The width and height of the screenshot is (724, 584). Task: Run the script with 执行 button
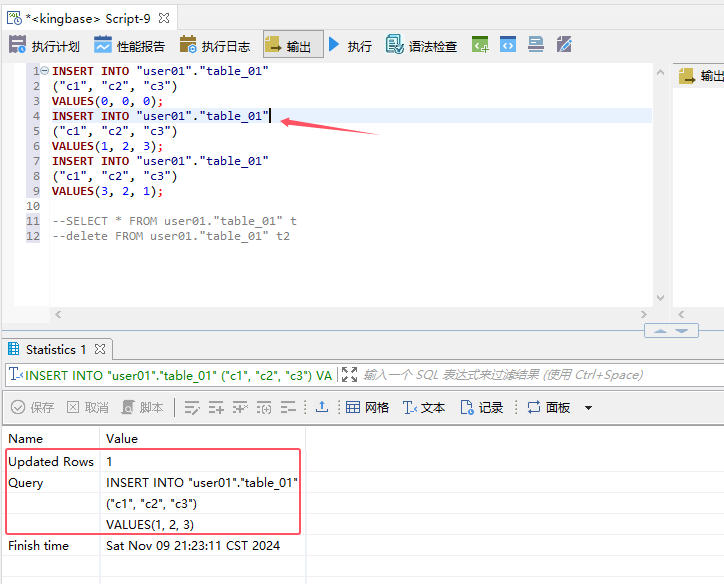tap(349, 45)
